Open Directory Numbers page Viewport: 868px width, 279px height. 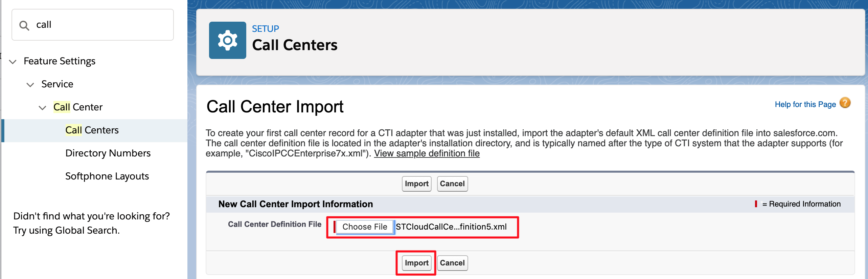click(108, 153)
